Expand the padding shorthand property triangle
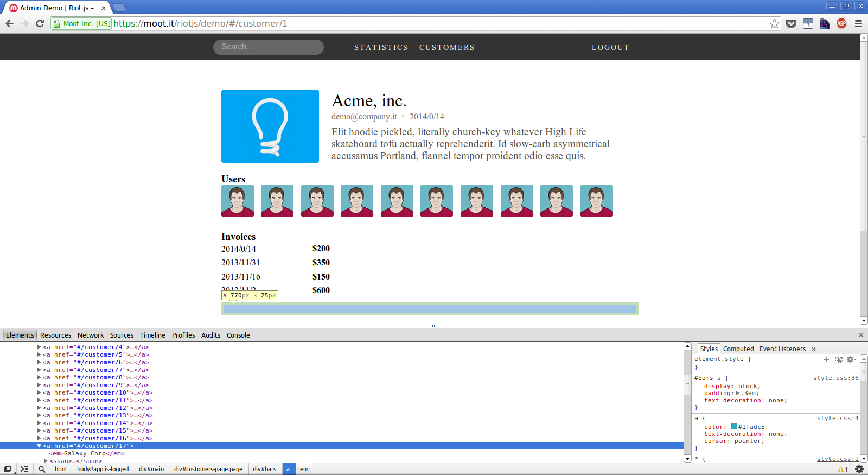This screenshot has width=868, height=475. pyautogui.click(x=737, y=393)
